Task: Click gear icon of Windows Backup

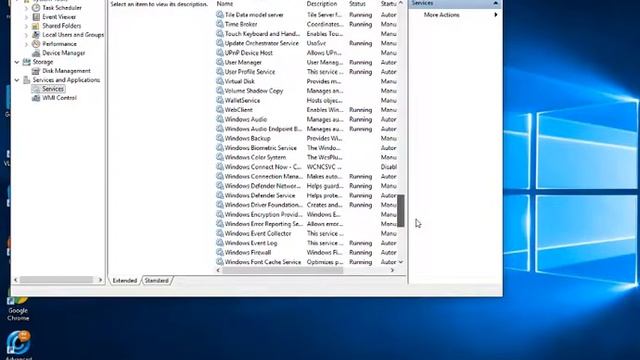Action: pos(220,138)
